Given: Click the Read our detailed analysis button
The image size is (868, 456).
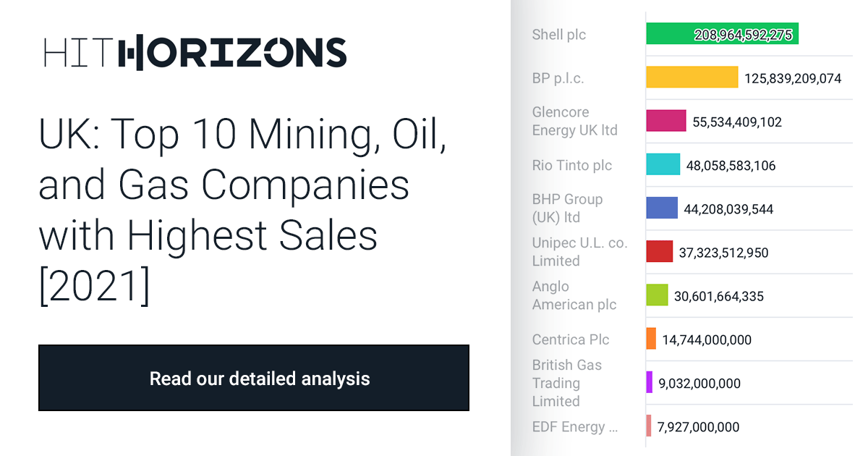Looking at the screenshot, I should point(254,378).
